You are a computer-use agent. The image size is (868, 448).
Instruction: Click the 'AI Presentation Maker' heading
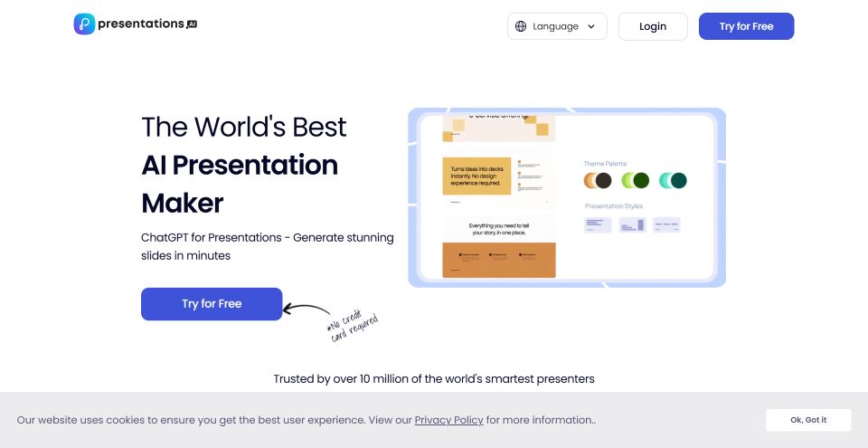[240, 184]
